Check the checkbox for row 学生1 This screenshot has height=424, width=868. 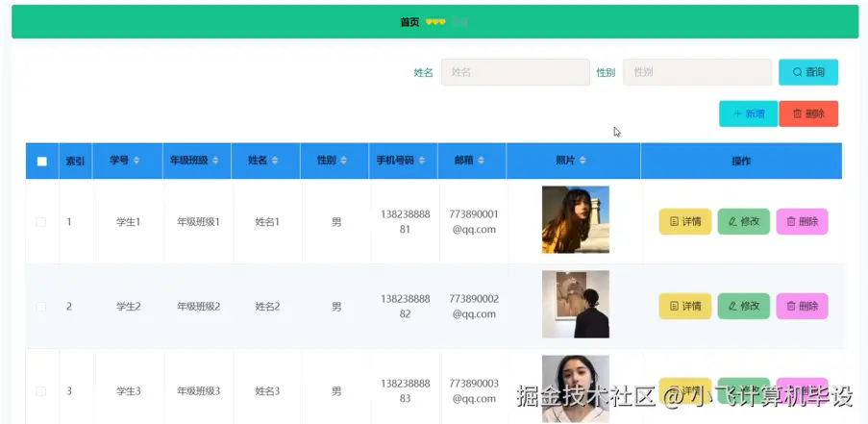click(41, 222)
